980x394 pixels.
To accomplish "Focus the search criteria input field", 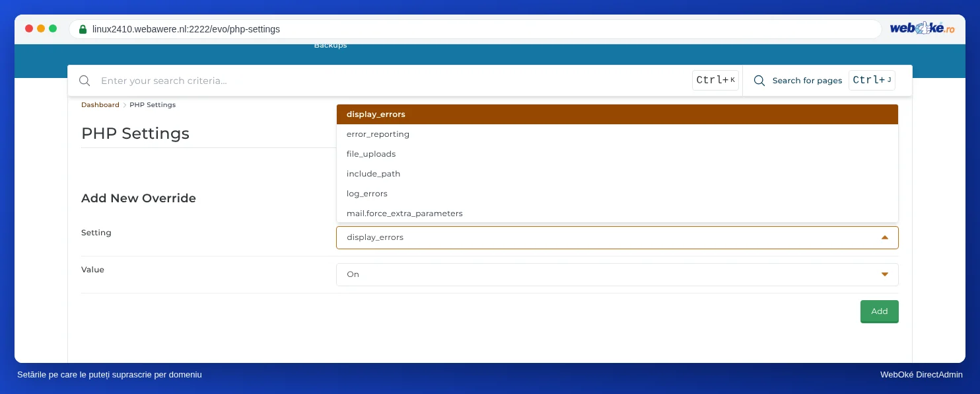I will tap(393, 81).
